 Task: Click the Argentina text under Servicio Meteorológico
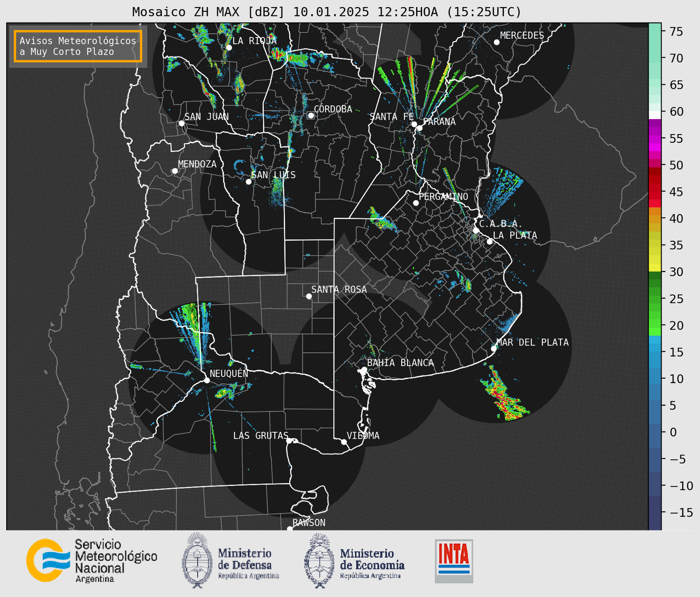[x=95, y=579]
